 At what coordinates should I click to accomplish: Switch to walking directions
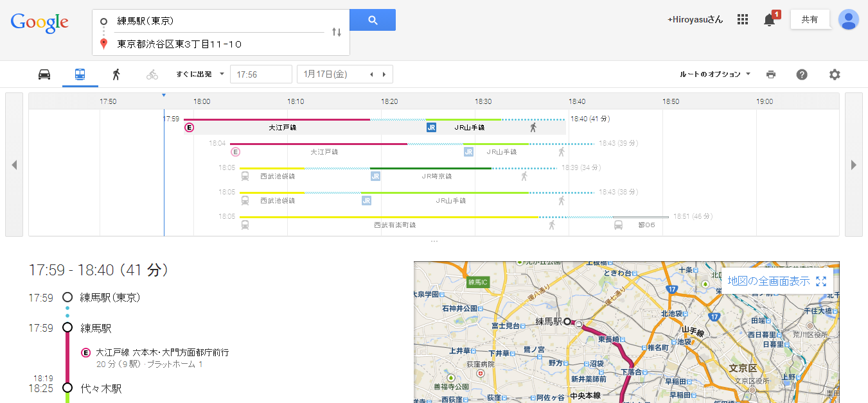[x=116, y=74]
